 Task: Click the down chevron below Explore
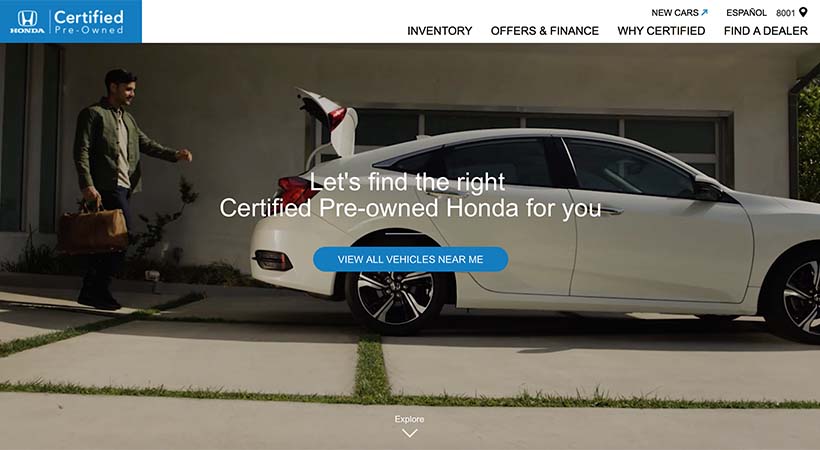(409, 433)
